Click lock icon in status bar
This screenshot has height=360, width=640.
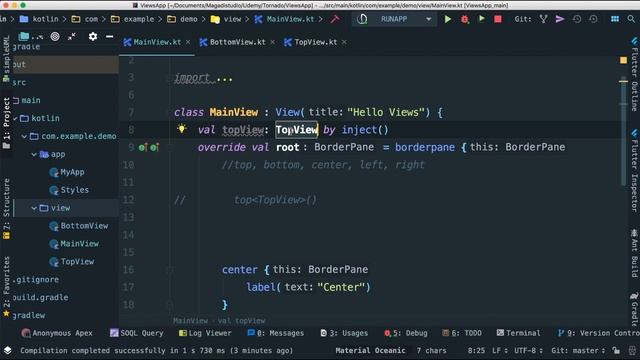pos(616,350)
